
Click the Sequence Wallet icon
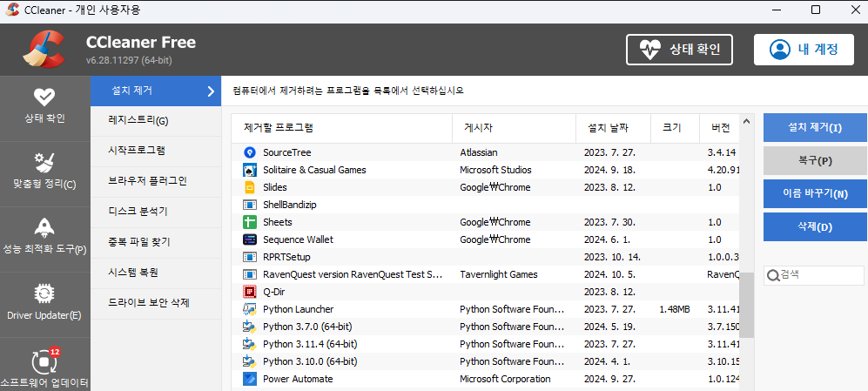(250, 239)
